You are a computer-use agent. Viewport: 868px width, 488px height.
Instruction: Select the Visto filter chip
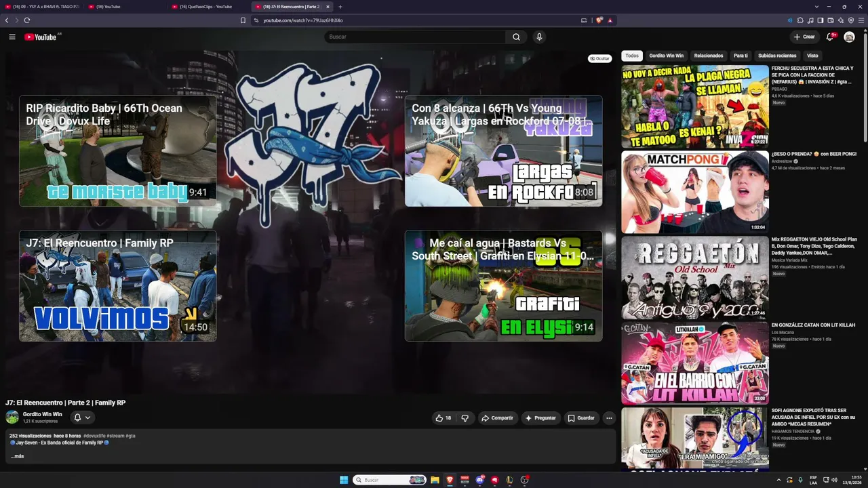point(812,56)
